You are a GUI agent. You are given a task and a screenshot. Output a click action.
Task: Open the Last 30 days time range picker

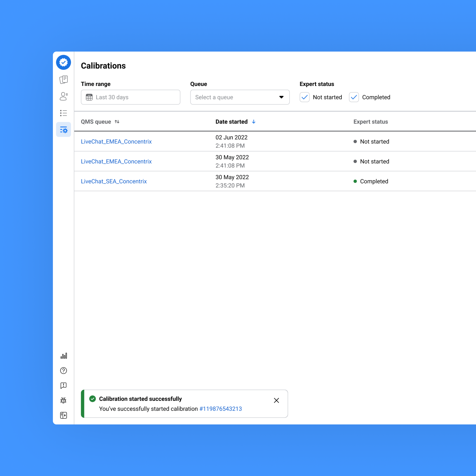pyautogui.click(x=130, y=97)
